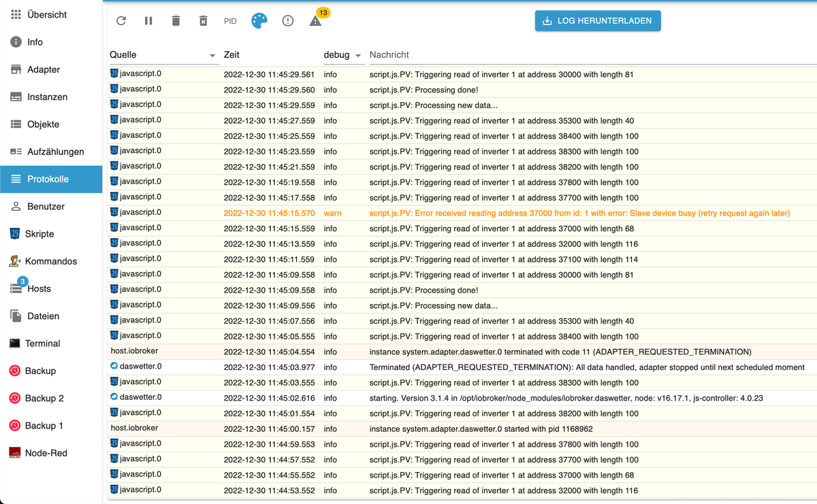The width and height of the screenshot is (817, 504).
Task: Click timestamp 2022-12-30 11:45:27.559
Action: tap(270, 120)
